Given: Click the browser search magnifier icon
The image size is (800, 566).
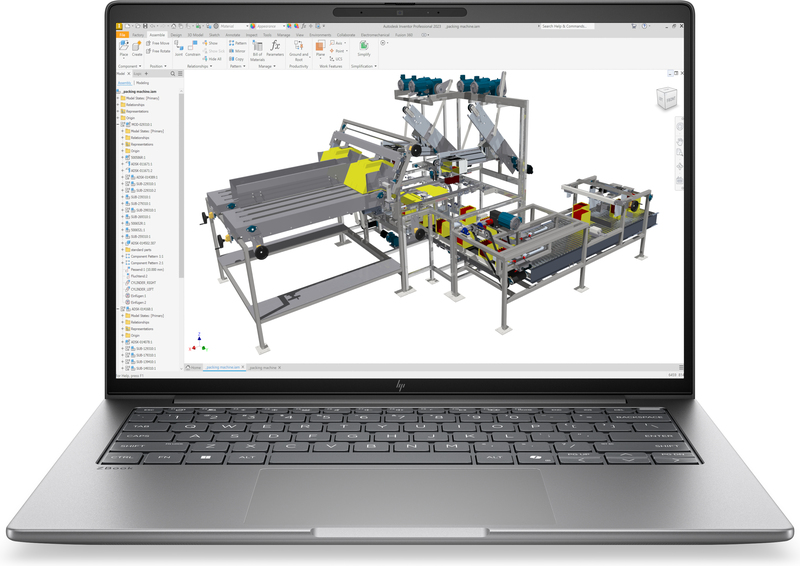Looking at the screenshot, I should (x=172, y=74).
